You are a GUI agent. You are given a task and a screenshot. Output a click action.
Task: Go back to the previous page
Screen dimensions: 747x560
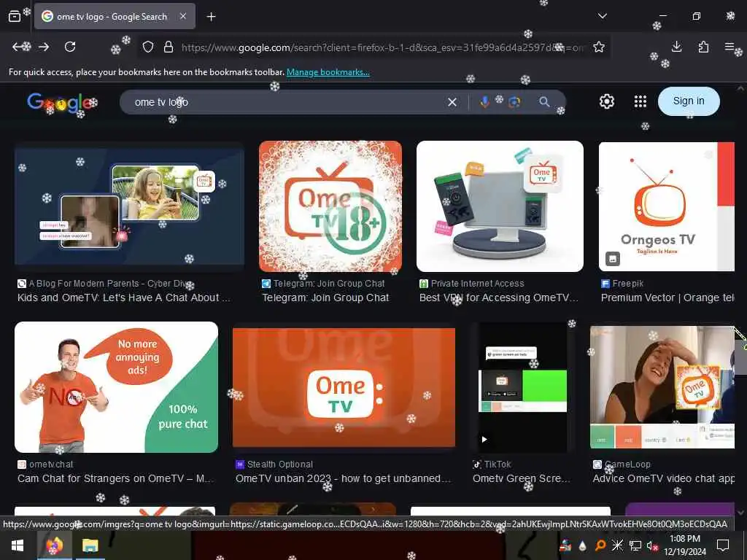pos(18,47)
